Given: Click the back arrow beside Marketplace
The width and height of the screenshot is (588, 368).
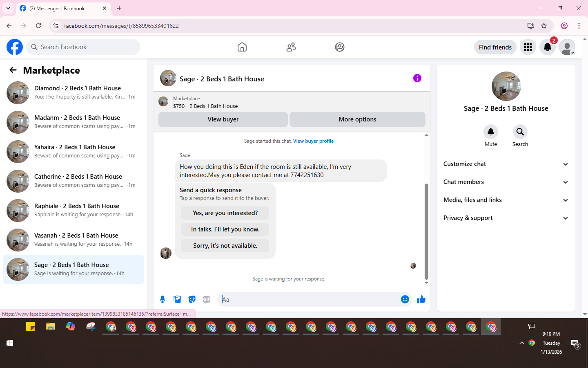Looking at the screenshot, I should point(13,70).
